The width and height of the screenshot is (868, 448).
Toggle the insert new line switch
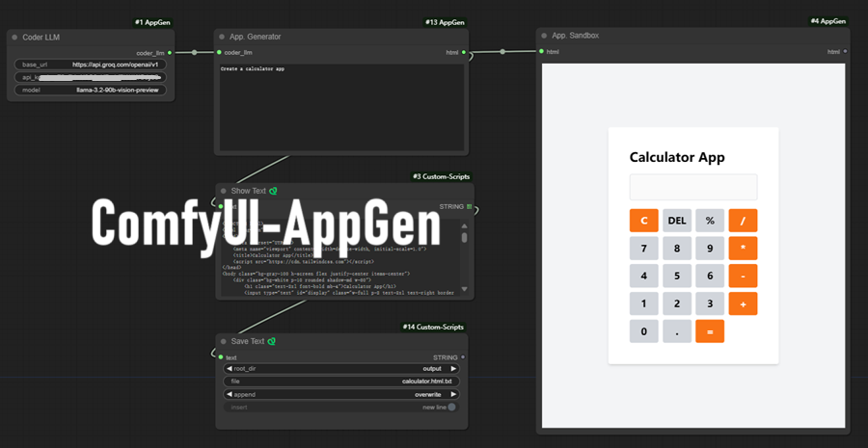[451, 408]
